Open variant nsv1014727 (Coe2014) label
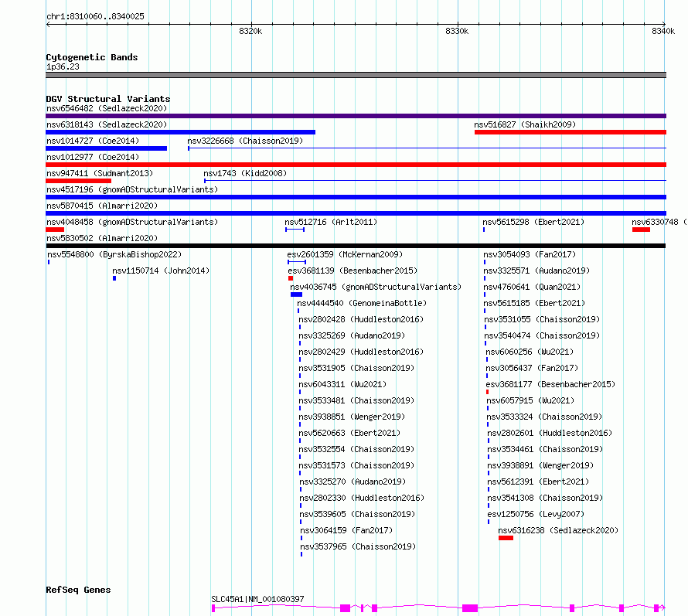Screen dimensions: 688x616 click(x=93, y=141)
